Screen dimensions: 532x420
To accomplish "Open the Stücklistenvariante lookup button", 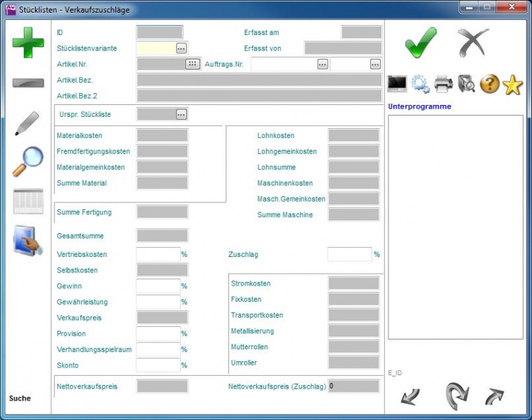I will pyautogui.click(x=181, y=48).
